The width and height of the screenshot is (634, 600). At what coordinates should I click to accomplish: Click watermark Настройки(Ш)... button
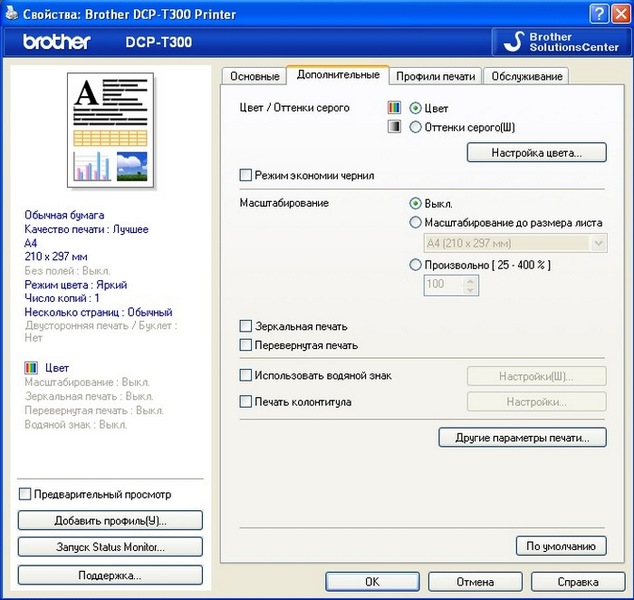(537, 376)
